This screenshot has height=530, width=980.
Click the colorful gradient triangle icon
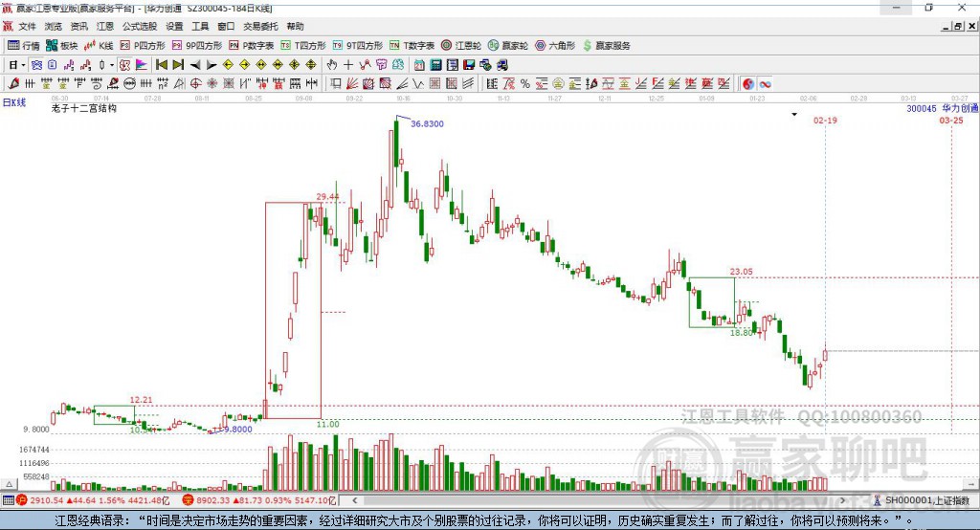[x=142, y=64]
